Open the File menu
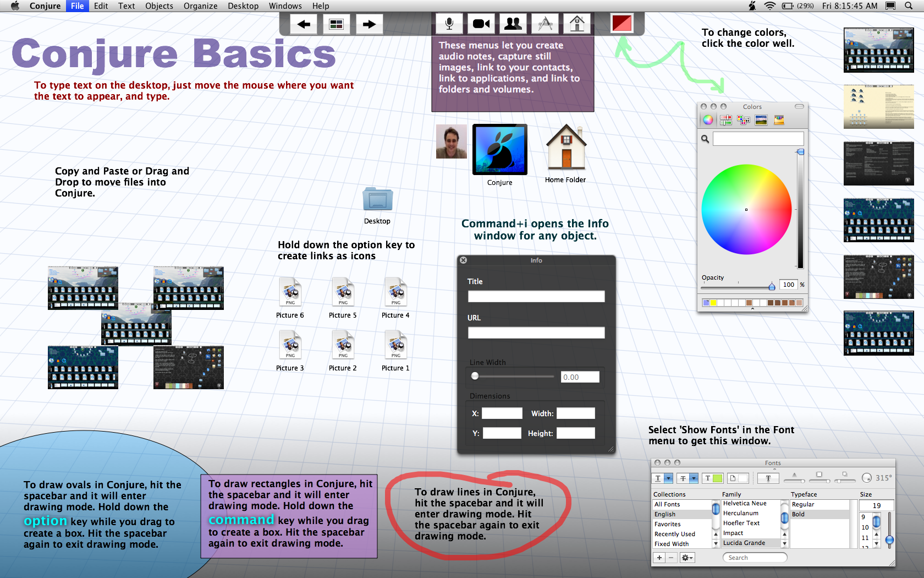Screen dimensions: 924x578 (x=78, y=6)
